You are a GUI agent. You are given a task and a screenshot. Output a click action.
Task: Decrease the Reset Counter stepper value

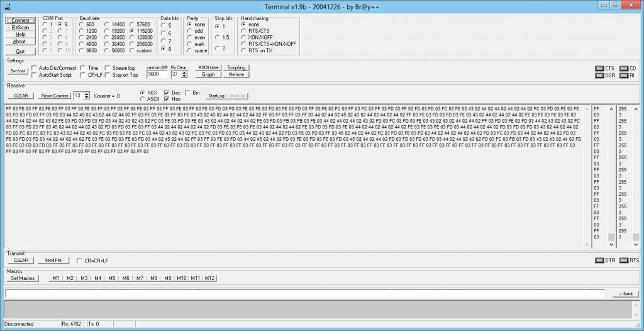pos(86,98)
